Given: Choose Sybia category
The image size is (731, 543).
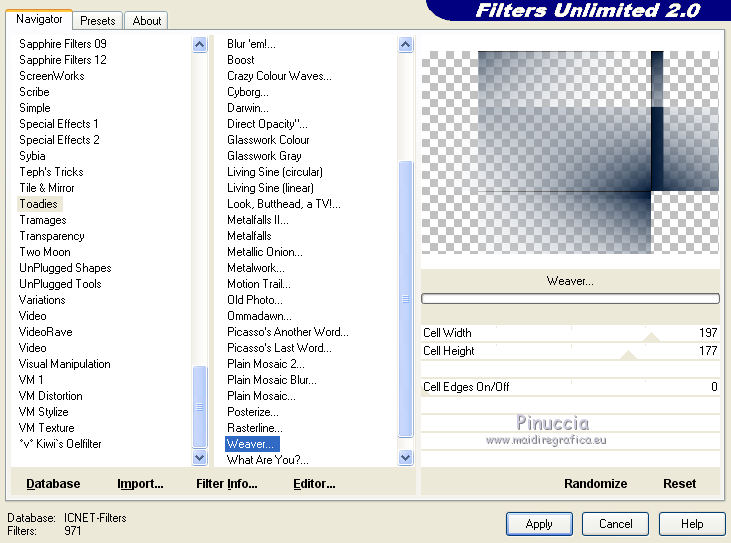Looking at the screenshot, I should point(32,156).
